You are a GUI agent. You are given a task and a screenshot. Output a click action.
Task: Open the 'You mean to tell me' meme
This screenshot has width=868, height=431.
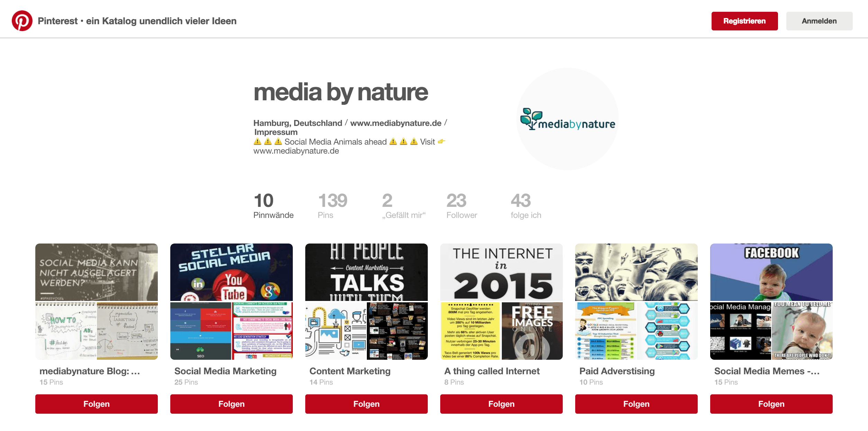pos(802,331)
